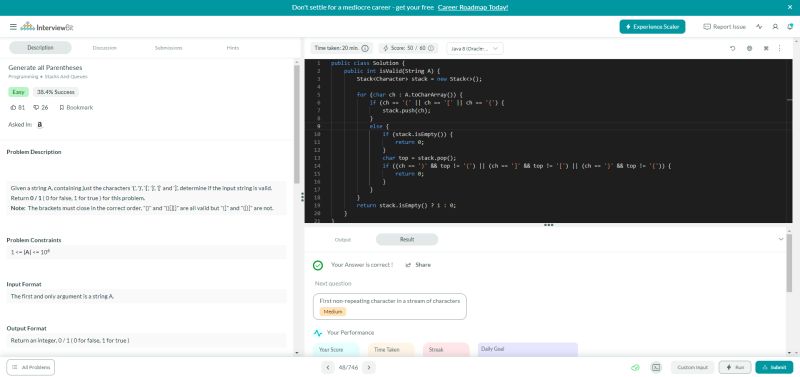This screenshot has width=800, height=377.
Task: Close the top promotional banner
Action: click(x=790, y=7)
